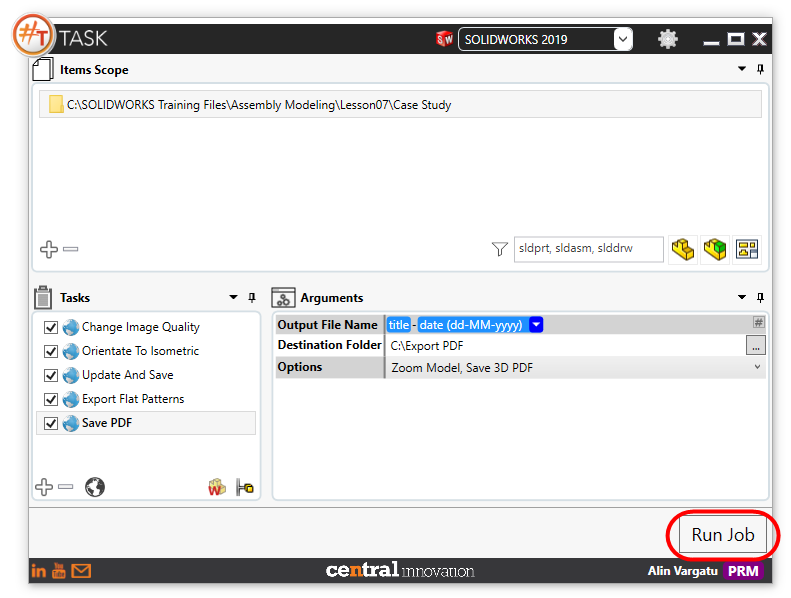Remove selected task with minus icon
This screenshot has width=791, height=598.
pyautogui.click(x=66, y=487)
